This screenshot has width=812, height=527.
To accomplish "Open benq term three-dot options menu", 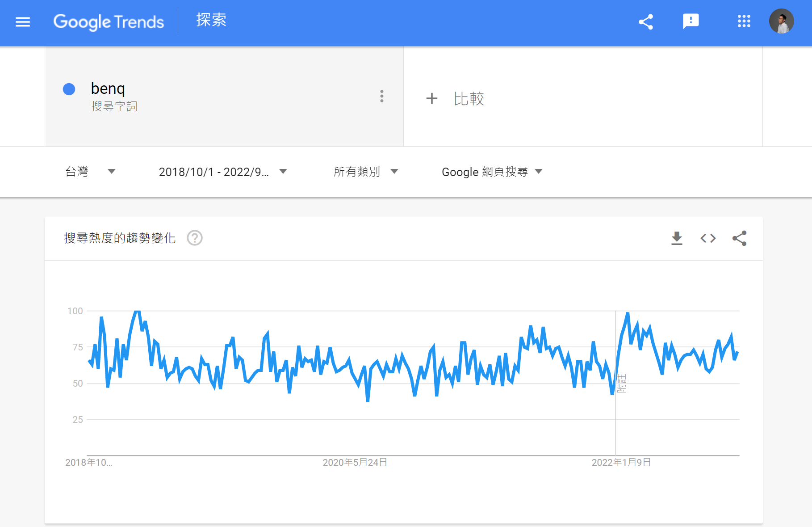I will pyautogui.click(x=381, y=96).
